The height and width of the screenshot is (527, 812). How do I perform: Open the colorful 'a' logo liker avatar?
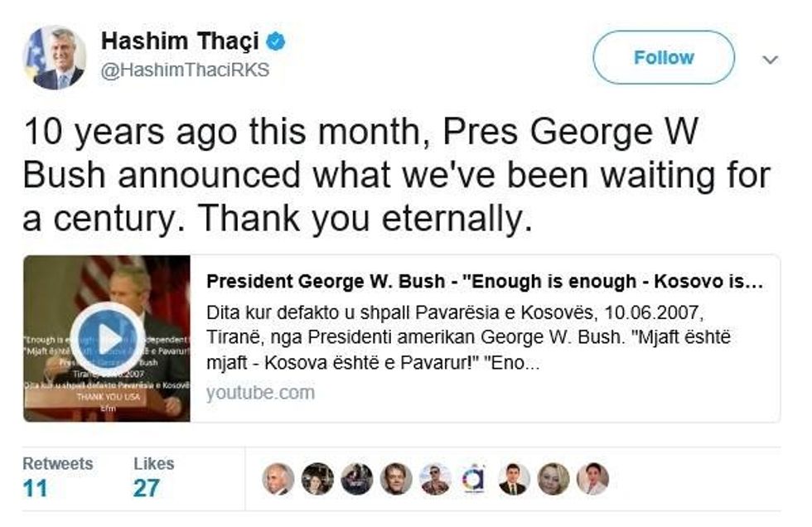[474, 479]
